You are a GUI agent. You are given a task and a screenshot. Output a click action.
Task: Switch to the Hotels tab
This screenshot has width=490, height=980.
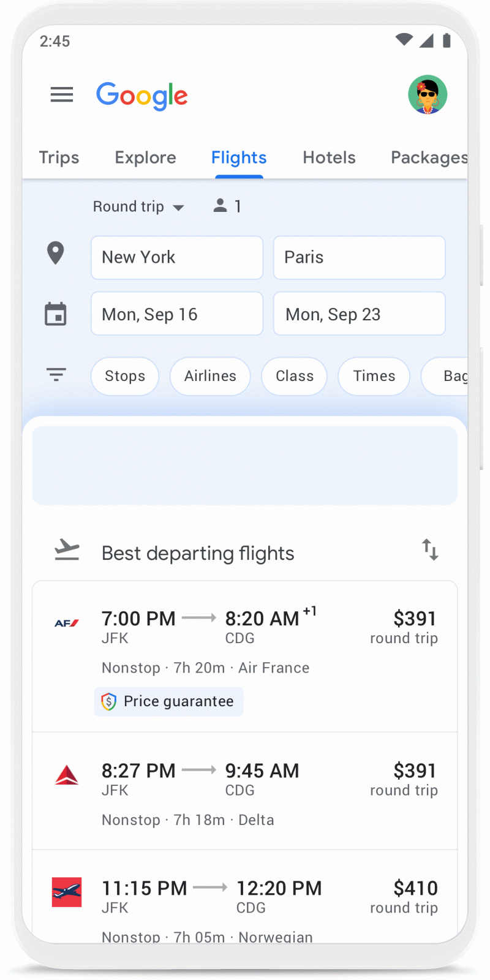[329, 158]
